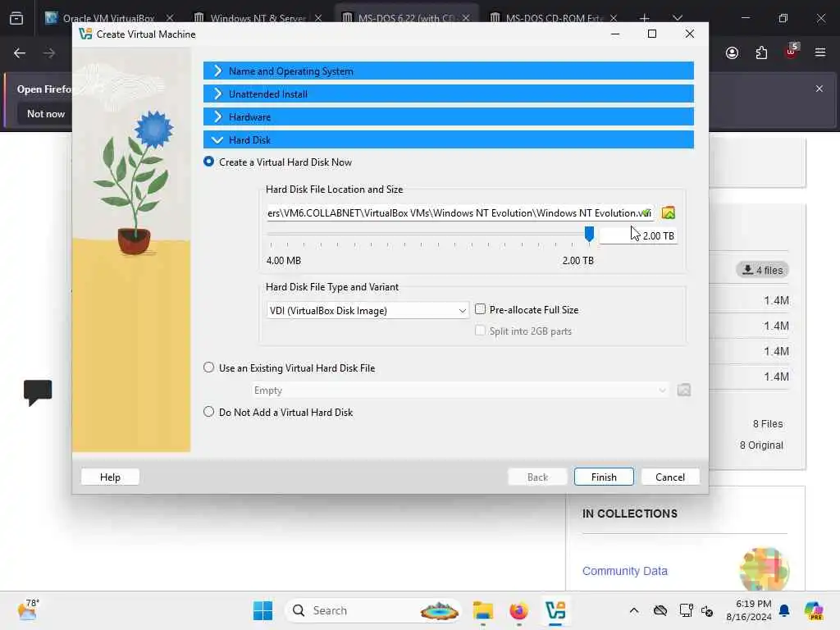Expand Name and Operating System section
Image resolution: width=840 pixels, height=630 pixels.
pos(449,71)
